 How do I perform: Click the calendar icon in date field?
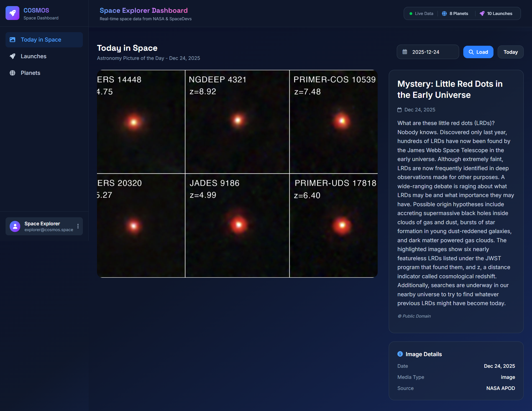[405, 52]
